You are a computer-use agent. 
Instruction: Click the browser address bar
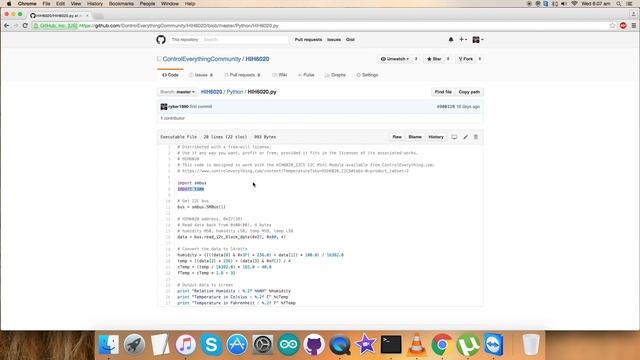[x=322, y=25]
